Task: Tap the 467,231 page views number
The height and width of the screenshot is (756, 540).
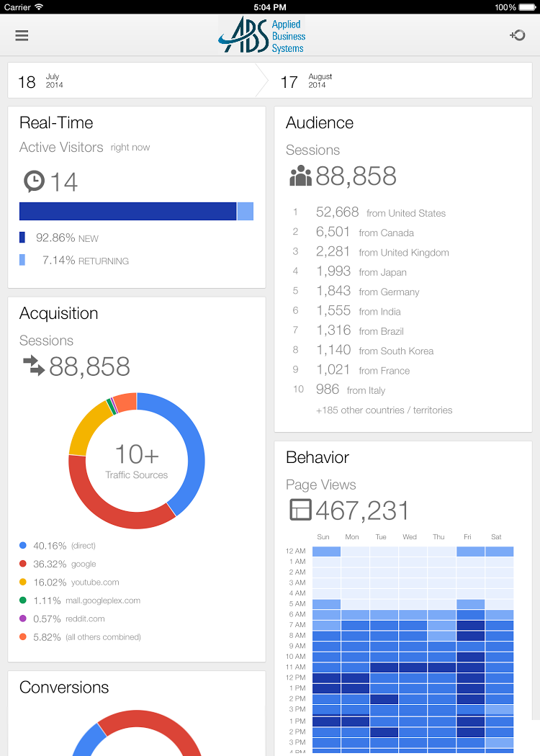Action: (x=362, y=510)
